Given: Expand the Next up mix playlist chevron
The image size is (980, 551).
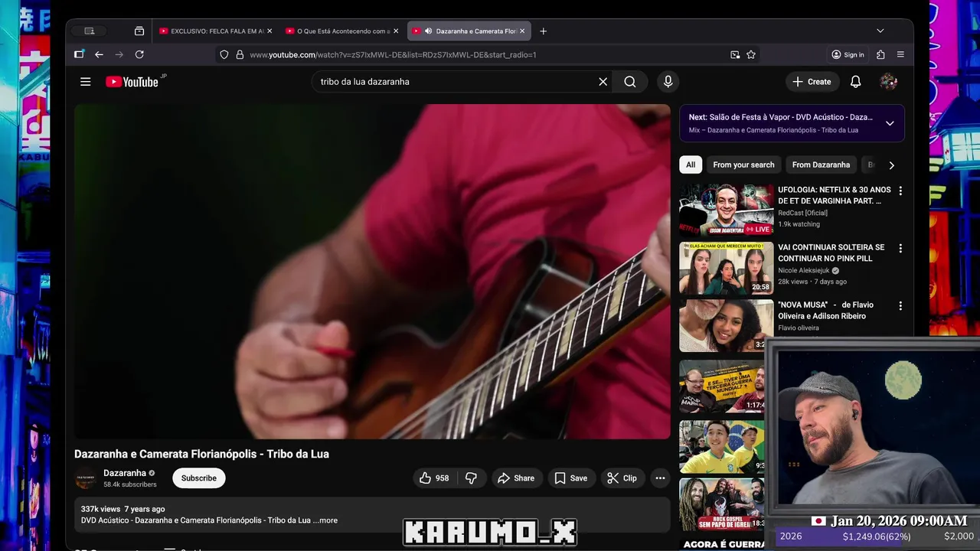Looking at the screenshot, I should [890, 123].
